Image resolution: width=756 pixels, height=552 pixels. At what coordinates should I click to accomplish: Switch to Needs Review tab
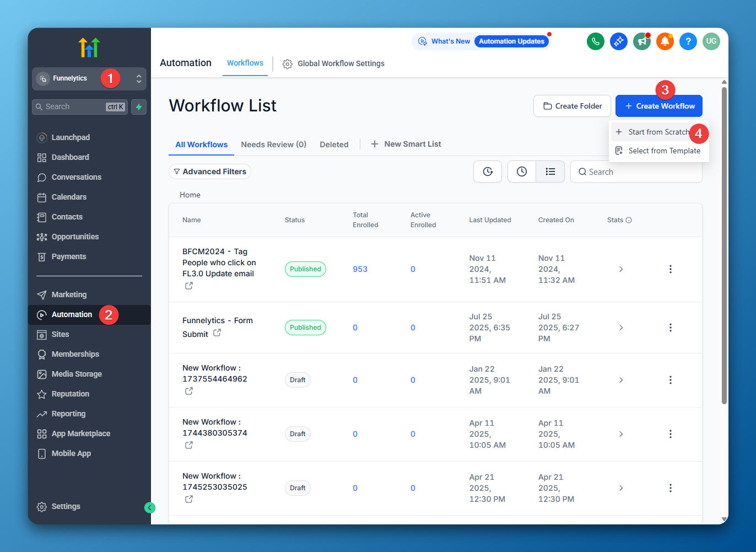pos(273,144)
